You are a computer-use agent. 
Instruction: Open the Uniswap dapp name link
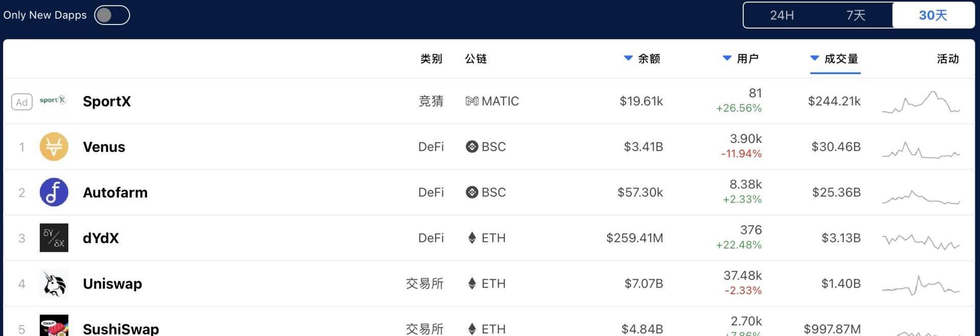[113, 283]
